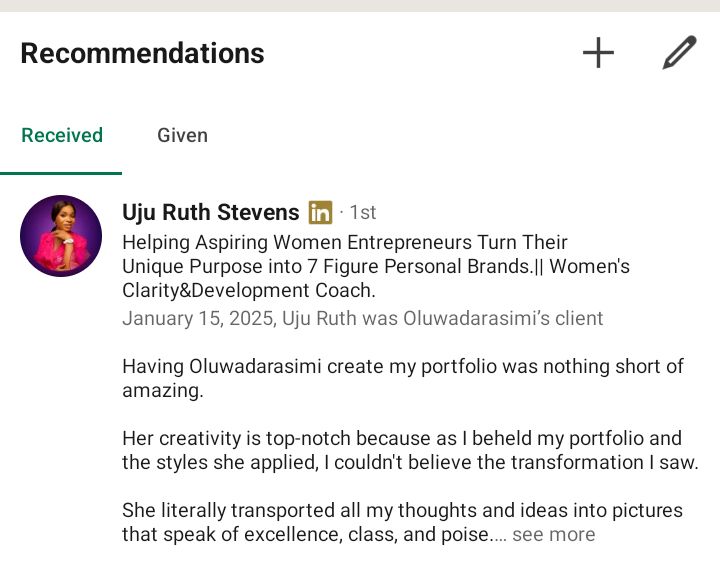Click the "Helping Aspiring Women Entrepreneurs" headline line

[x=344, y=242]
